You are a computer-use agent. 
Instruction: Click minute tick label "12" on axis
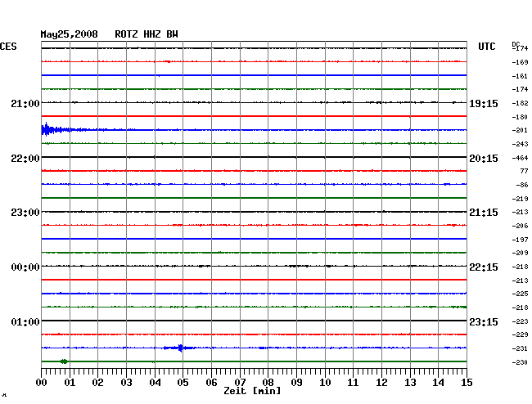[381, 383]
